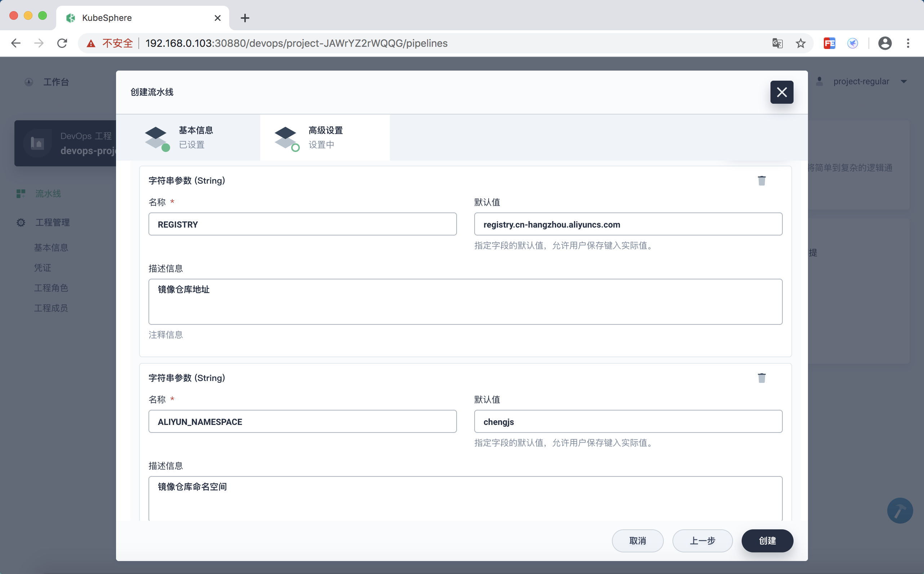Image resolution: width=924 pixels, height=574 pixels.
Task: Open Chrome's three-dot menu
Action: [908, 43]
